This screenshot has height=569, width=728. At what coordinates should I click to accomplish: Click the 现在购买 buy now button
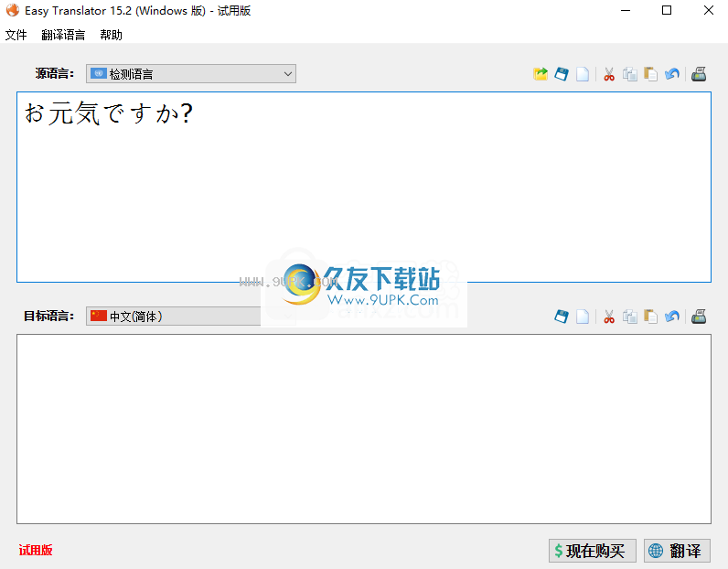pos(592,551)
